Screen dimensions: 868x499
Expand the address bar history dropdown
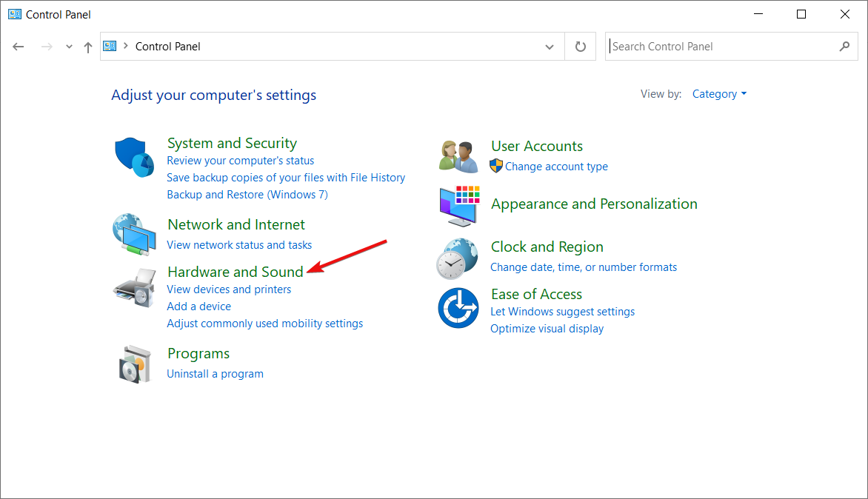550,47
